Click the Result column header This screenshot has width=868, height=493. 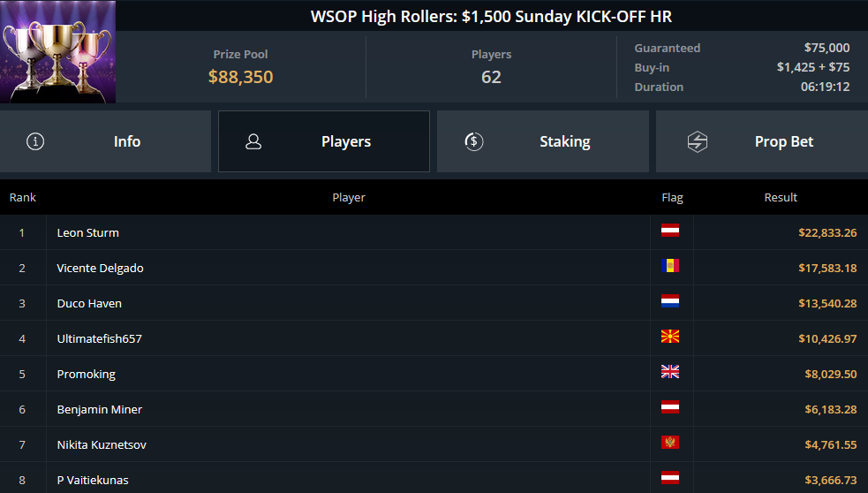781,197
